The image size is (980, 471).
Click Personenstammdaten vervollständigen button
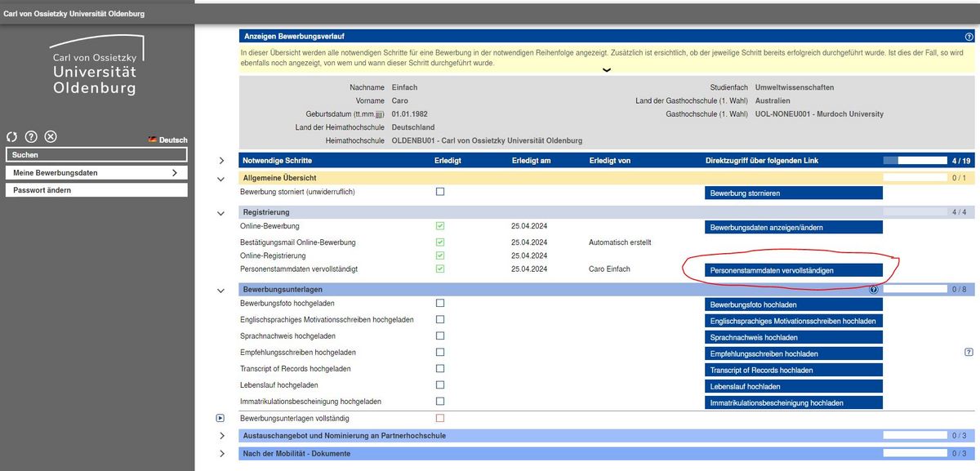(794, 270)
